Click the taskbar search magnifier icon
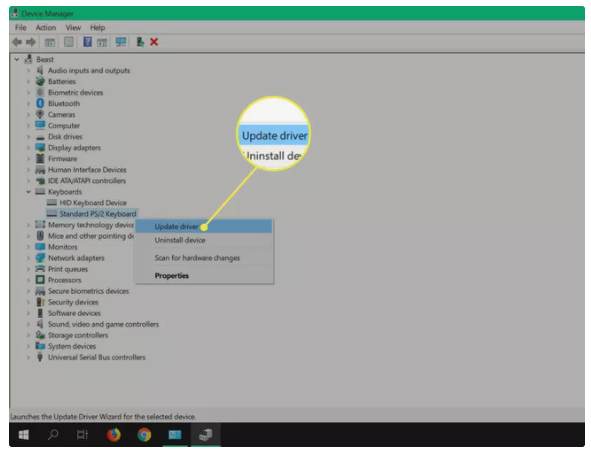The image size is (591, 455). pyautogui.click(x=53, y=435)
